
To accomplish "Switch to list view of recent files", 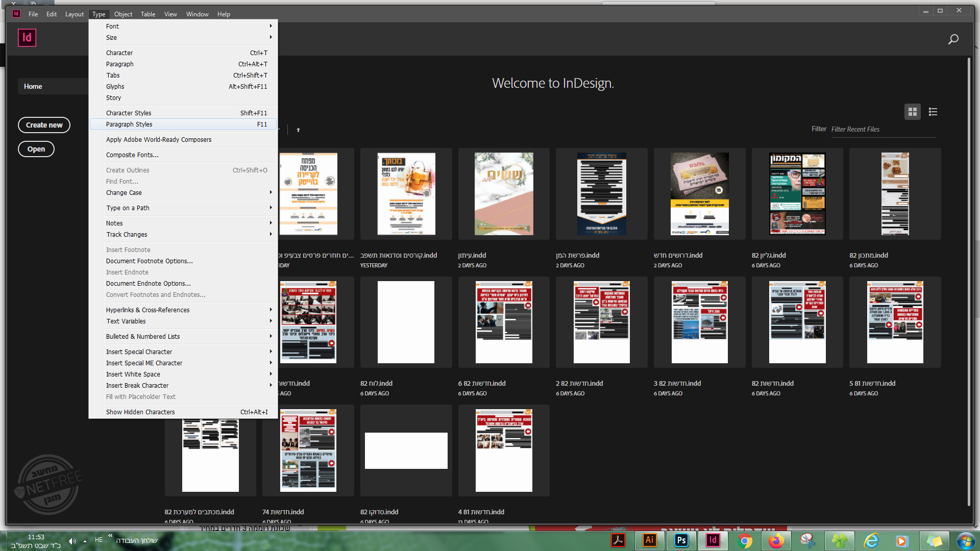I will pyautogui.click(x=933, y=112).
